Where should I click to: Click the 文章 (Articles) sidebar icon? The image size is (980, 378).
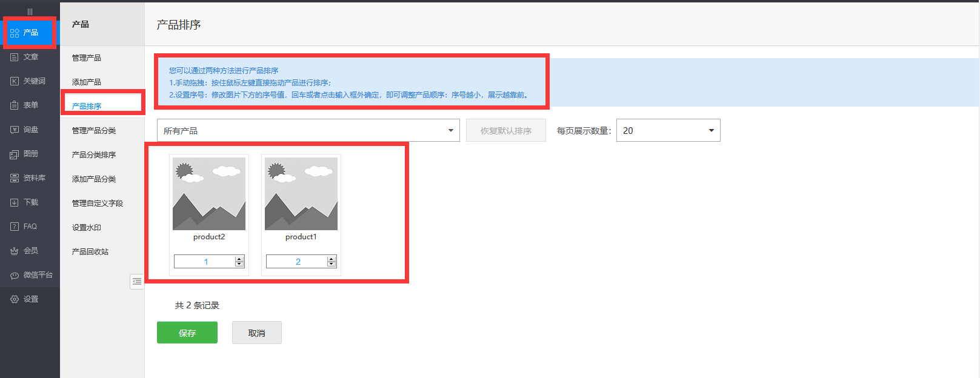click(x=15, y=57)
